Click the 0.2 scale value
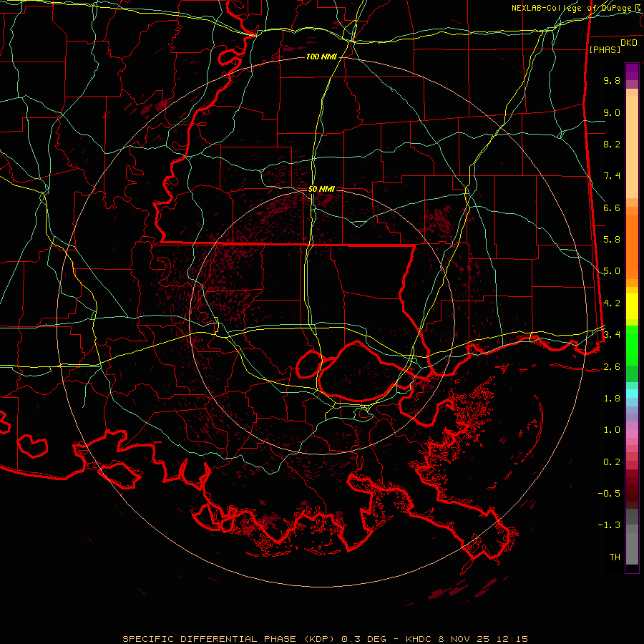The height and width of the screenshot is (644, 644). tap(612, 462)
